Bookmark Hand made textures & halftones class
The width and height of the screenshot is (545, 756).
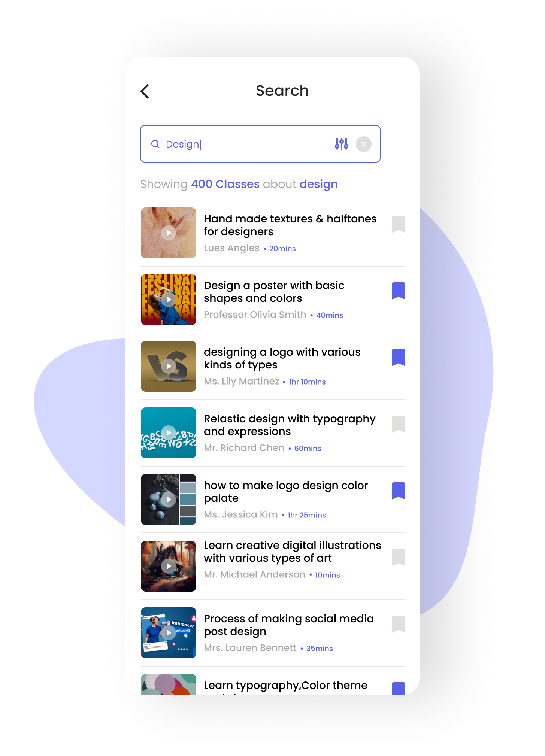pyautogui.click(x=398, y=224)
